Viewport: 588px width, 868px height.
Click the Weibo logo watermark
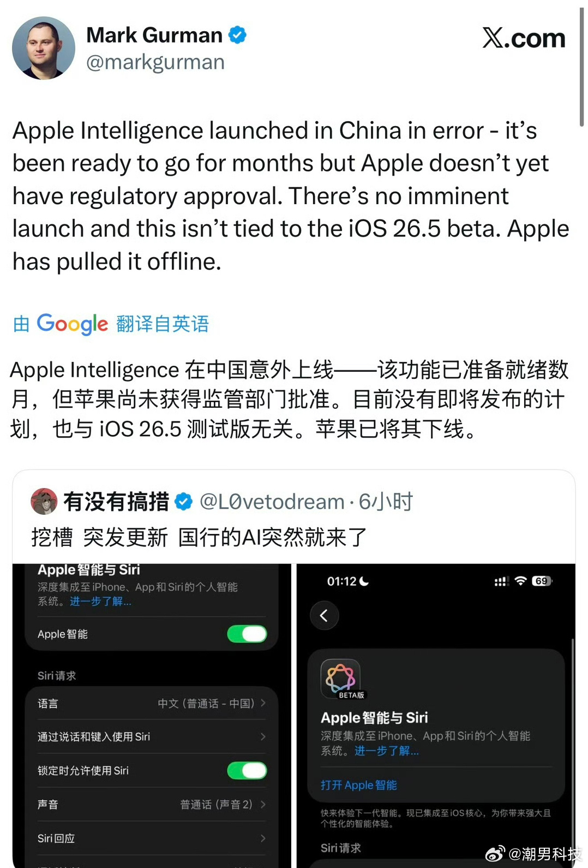495,854
